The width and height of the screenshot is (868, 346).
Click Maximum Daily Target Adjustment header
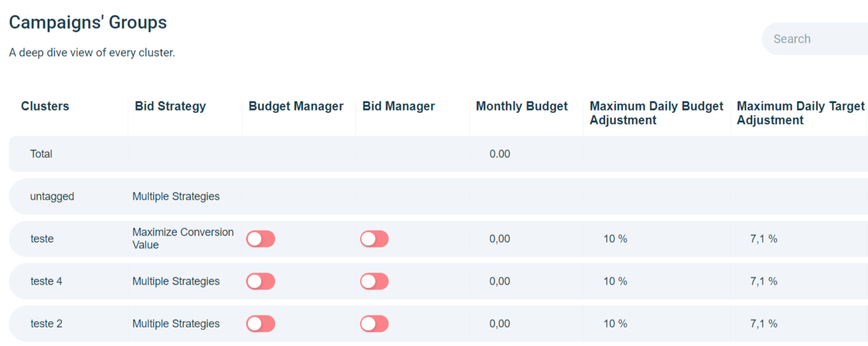[x=801, y=113]
